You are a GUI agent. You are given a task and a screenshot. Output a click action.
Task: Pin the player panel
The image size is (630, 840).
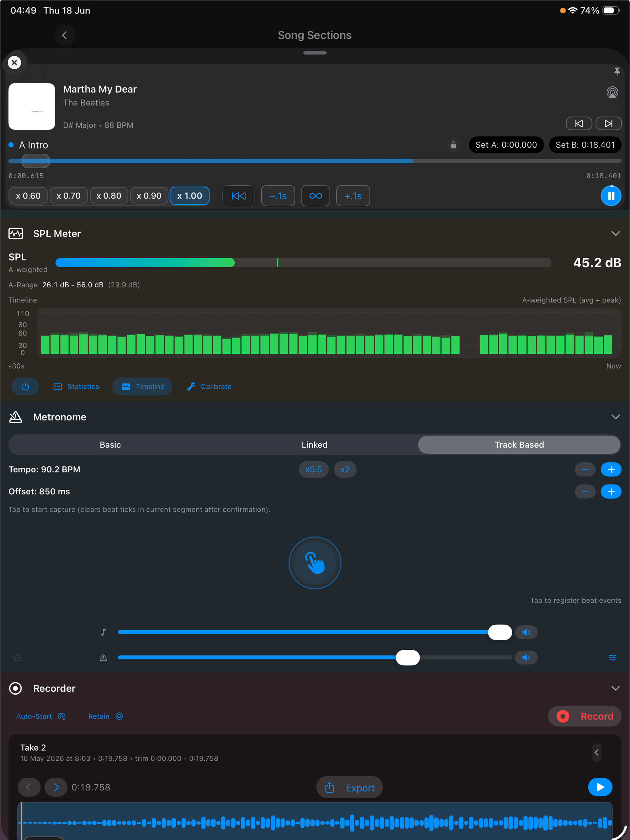(617, 71)
